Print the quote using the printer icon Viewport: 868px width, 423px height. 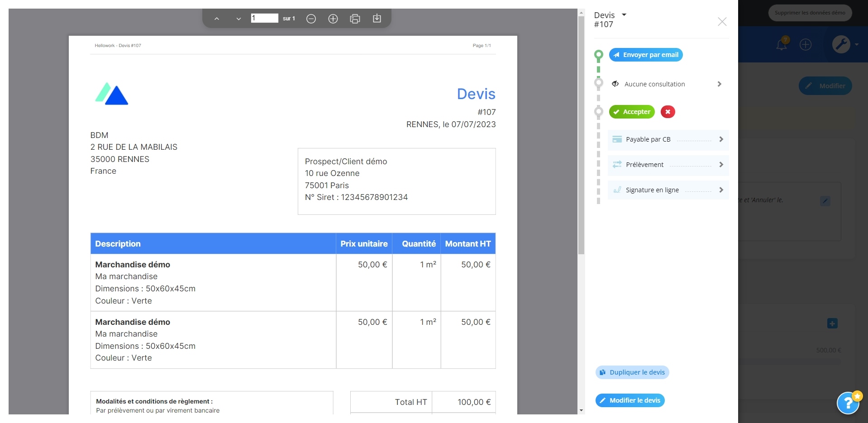point(355,19)
